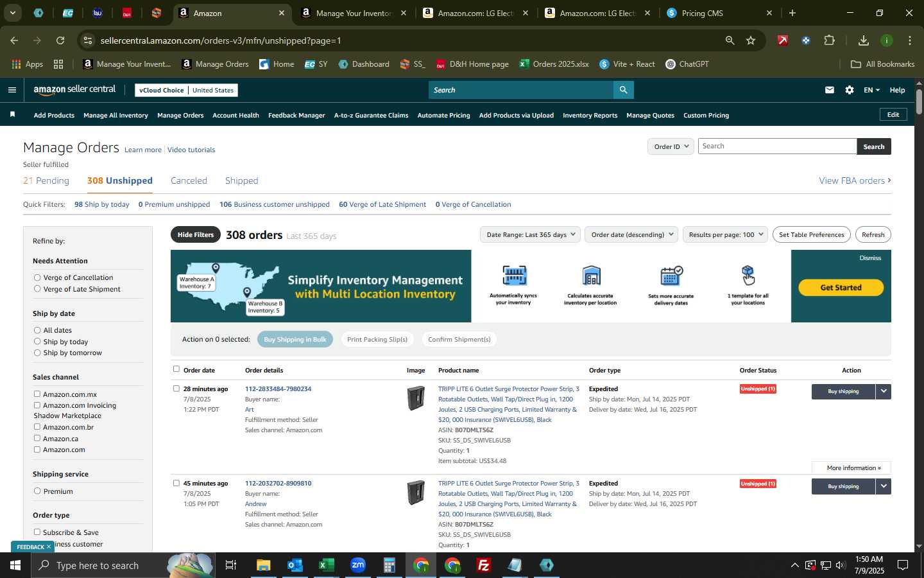Viewport: 924px width, 578px height.
Task: Open Outlook from the taskbar
Action: pos(295,565)
